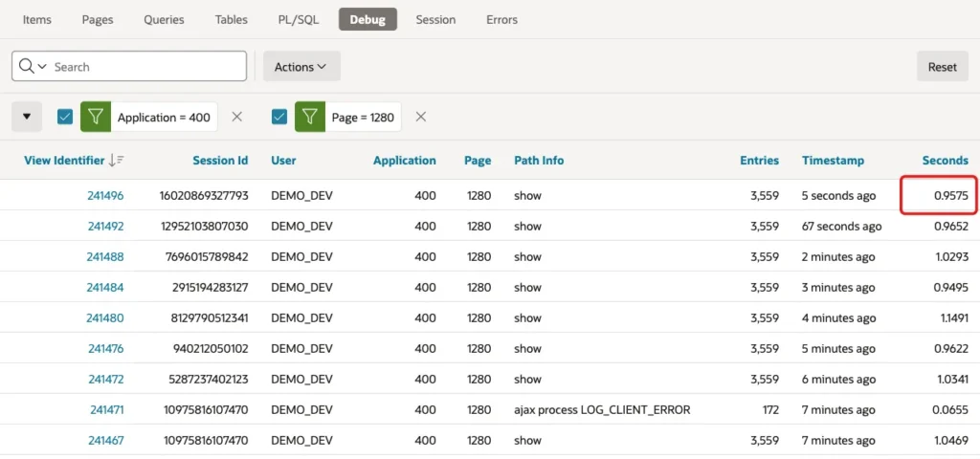Open Entries column header menu
Viewport: 980px width, 459px height.
pyautogui.click(x=759, y=161)
